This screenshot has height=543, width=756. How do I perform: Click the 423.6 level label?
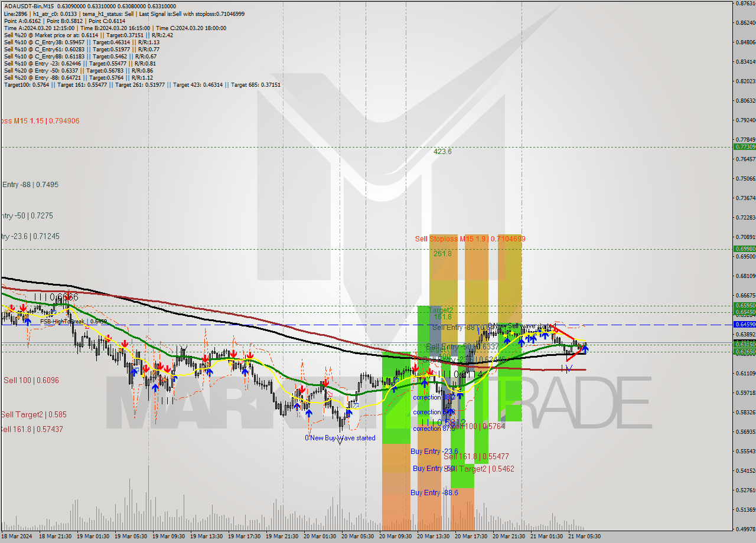[442, 152]
